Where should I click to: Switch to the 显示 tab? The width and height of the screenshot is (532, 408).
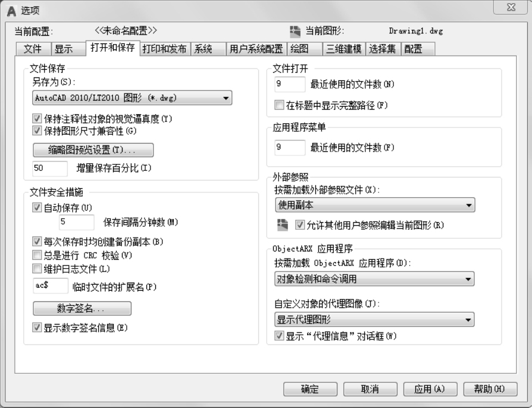pos(68,49)
